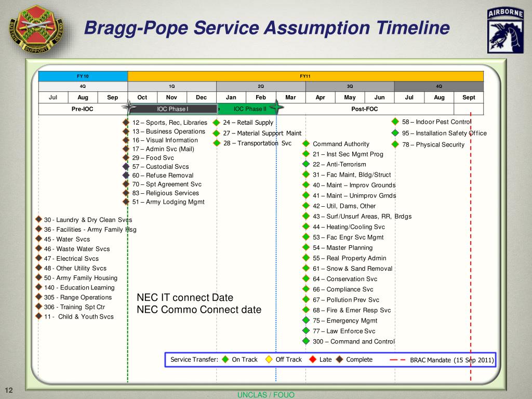Click the diamond beside 51 – Army Lodging Mgmt
This screenshot has width=532, height=399.
click(126, 202)
